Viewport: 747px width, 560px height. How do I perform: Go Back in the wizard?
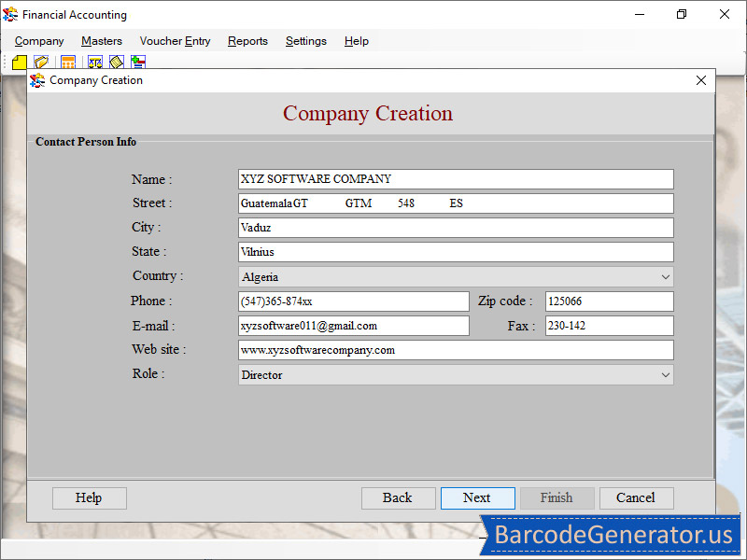click(398, 497)
